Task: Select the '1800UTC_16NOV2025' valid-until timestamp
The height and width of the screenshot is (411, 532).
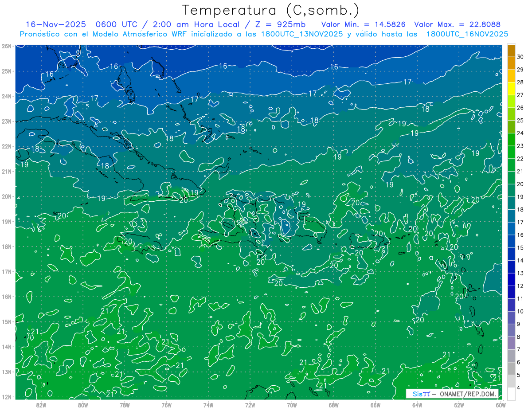Action: 467,34
